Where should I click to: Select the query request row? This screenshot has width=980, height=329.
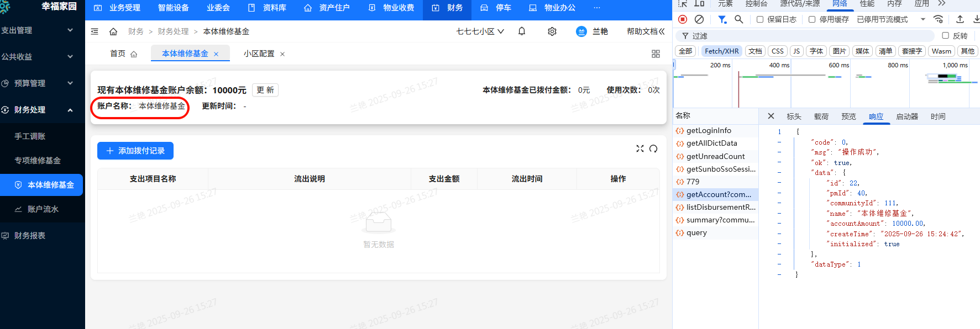[x=715, y=232]
